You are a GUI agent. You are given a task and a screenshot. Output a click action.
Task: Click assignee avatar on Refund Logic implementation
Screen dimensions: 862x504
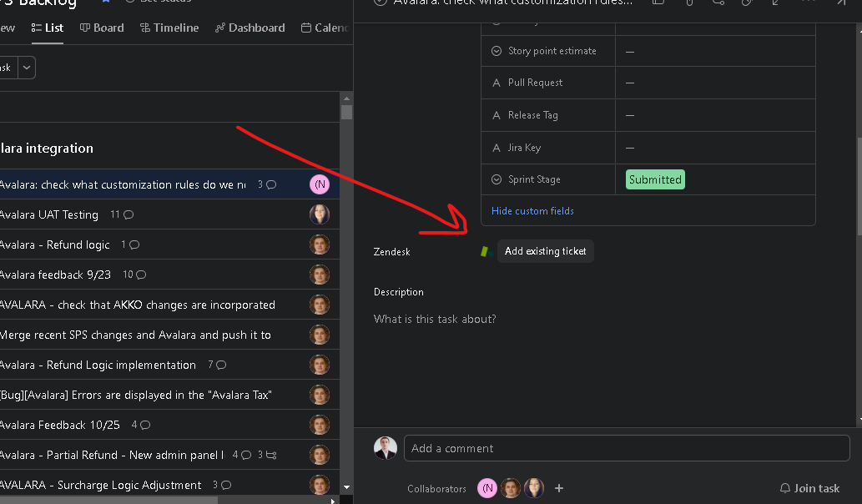coord(320,365)
